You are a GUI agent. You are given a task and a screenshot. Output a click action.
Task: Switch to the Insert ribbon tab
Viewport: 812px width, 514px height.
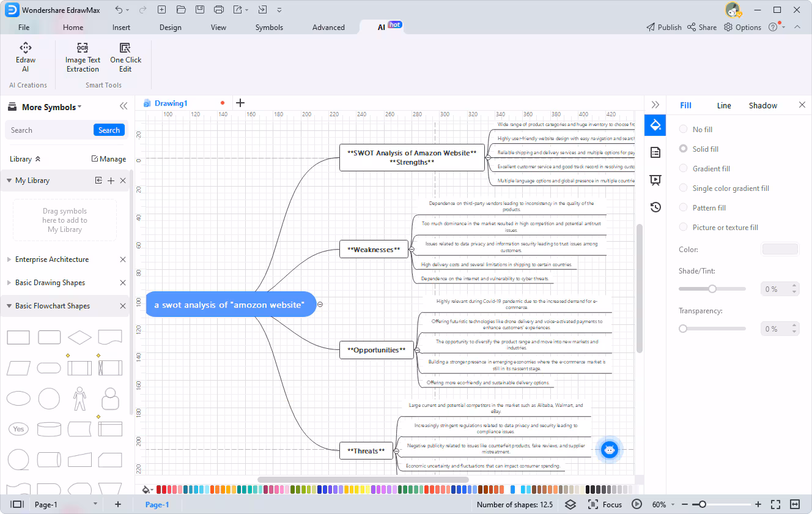tap(121, 27)
